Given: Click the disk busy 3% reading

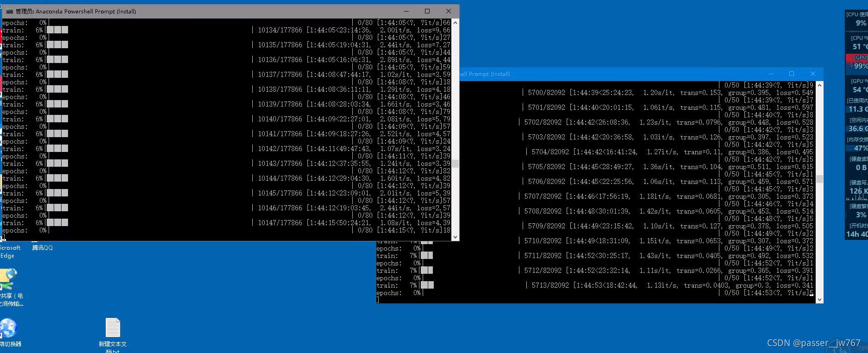Looking at the screenshot, I should tap(861, 214).
